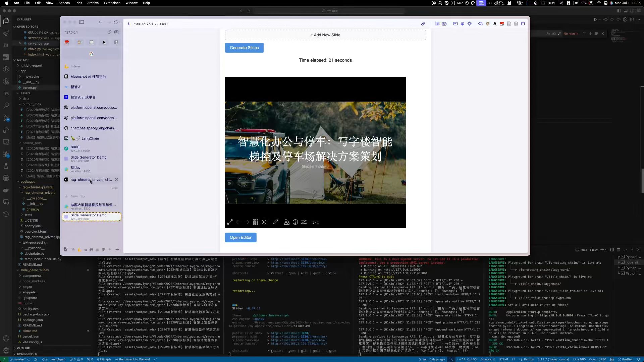
Task: Collapse the packages folder in explorer
Action: [28, 182]
